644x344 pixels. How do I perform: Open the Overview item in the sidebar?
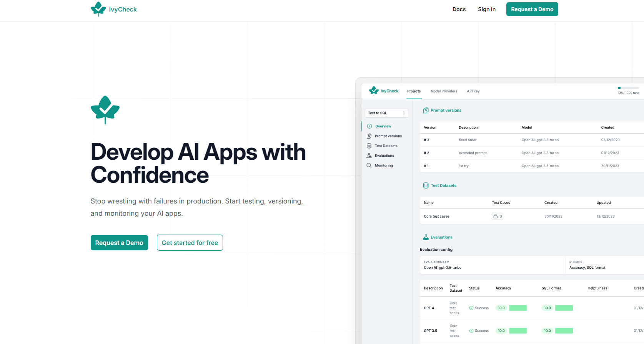pos(383,126)
